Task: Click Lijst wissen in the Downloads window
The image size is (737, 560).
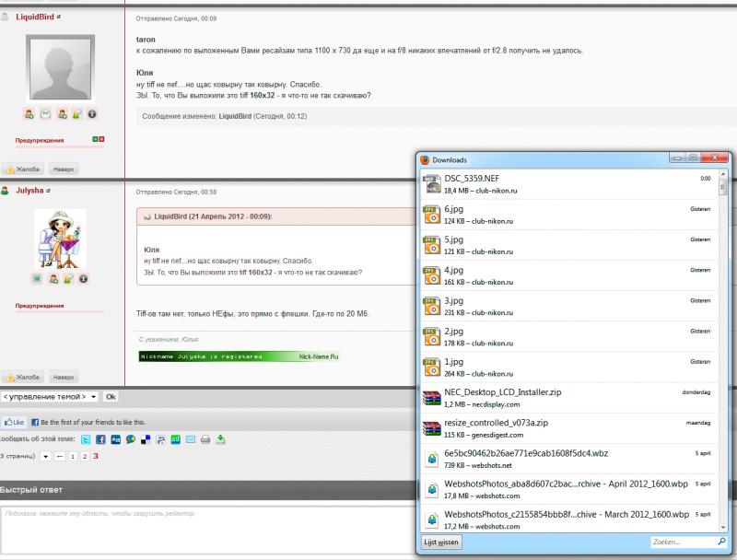Action: 441,542
